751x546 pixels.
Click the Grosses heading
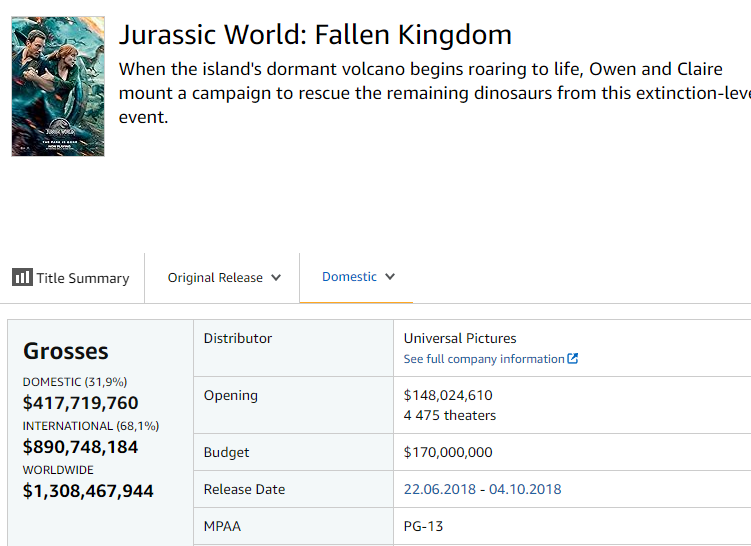click(x=66, y=351)
